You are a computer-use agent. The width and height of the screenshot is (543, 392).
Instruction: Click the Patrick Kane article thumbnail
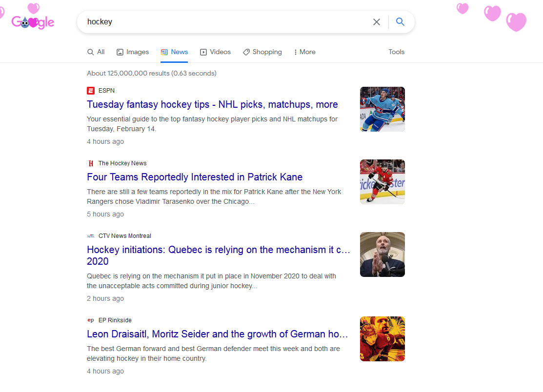tap(382, 182)
